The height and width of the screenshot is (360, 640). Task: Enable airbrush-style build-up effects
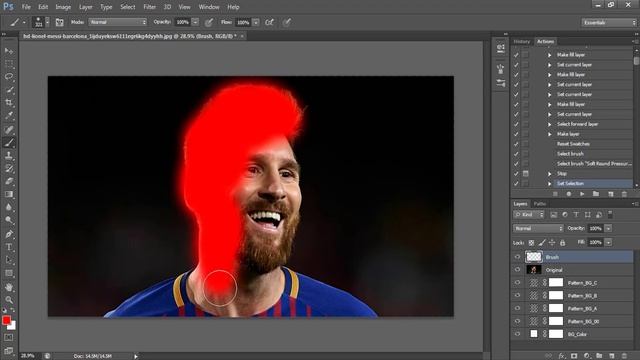point(269,22)
